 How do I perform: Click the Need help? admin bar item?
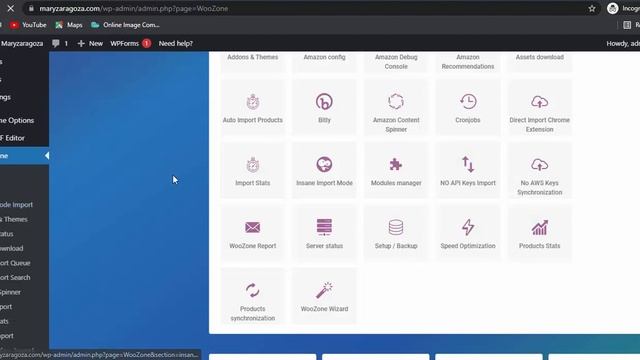click(x=176, y=43)
